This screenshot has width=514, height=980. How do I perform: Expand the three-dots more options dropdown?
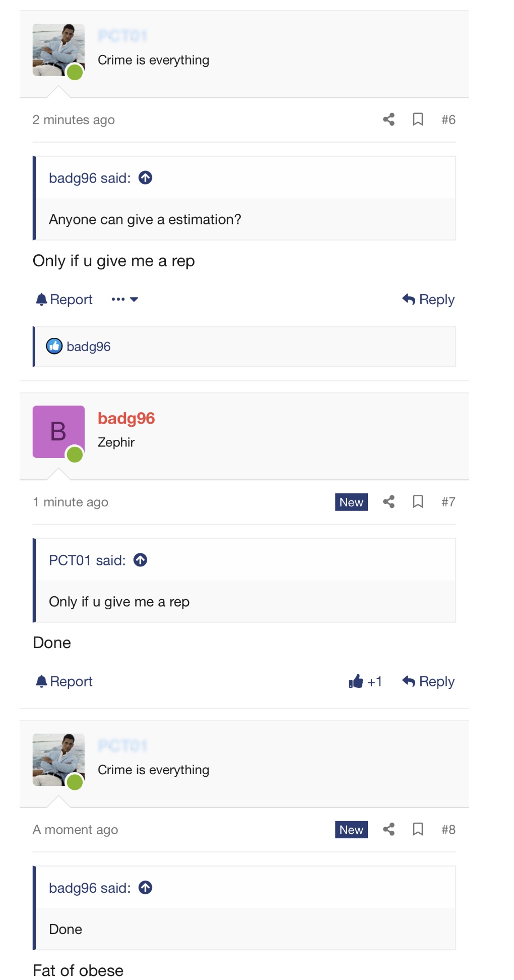tap(125, 299)
